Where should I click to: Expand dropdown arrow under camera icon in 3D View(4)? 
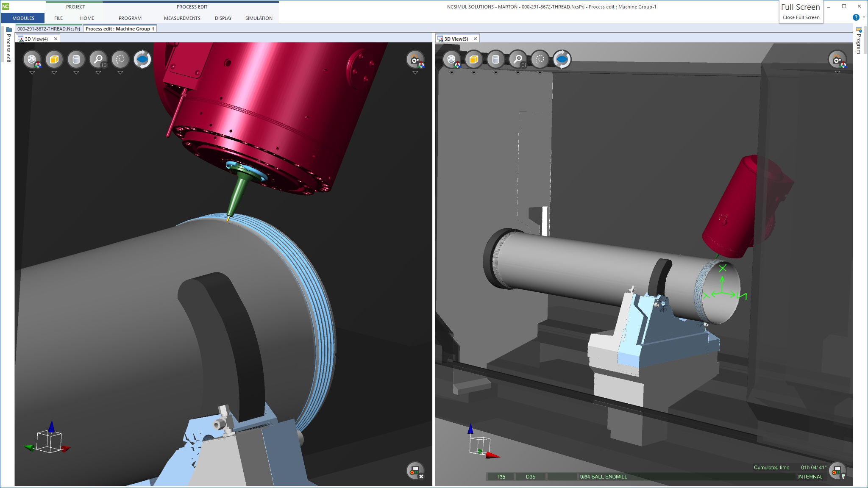(415, 73)
